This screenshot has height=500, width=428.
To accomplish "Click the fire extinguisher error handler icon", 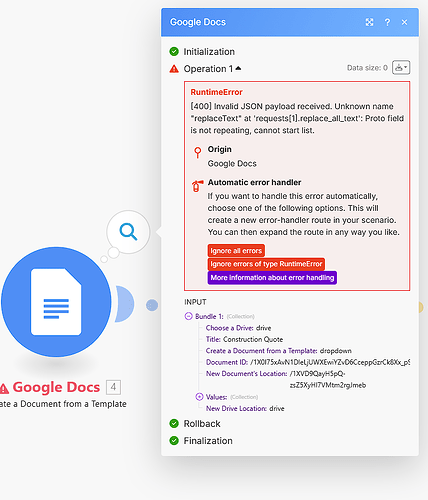I will pos(197,186).
